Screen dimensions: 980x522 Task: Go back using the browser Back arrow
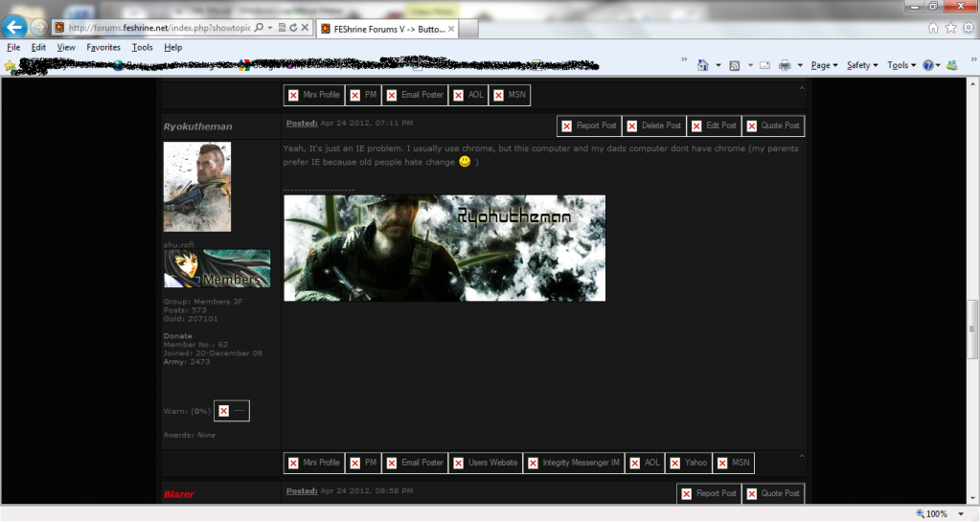[14, 27]
